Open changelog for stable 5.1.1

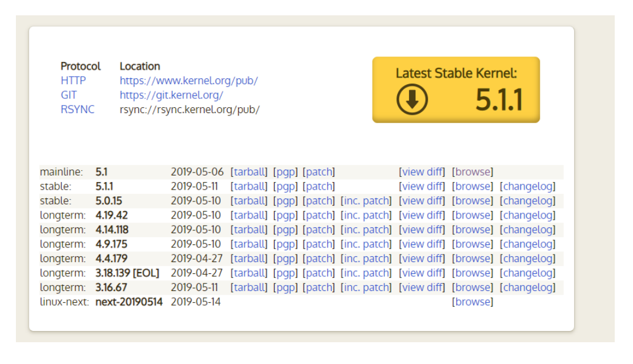[x=527, y=187]
